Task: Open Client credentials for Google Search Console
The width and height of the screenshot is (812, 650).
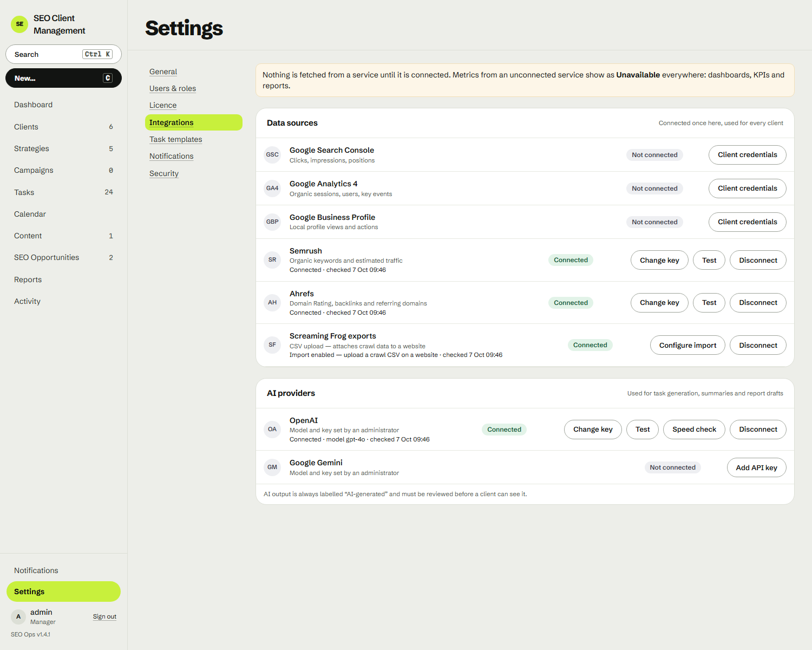Action: 747,155
